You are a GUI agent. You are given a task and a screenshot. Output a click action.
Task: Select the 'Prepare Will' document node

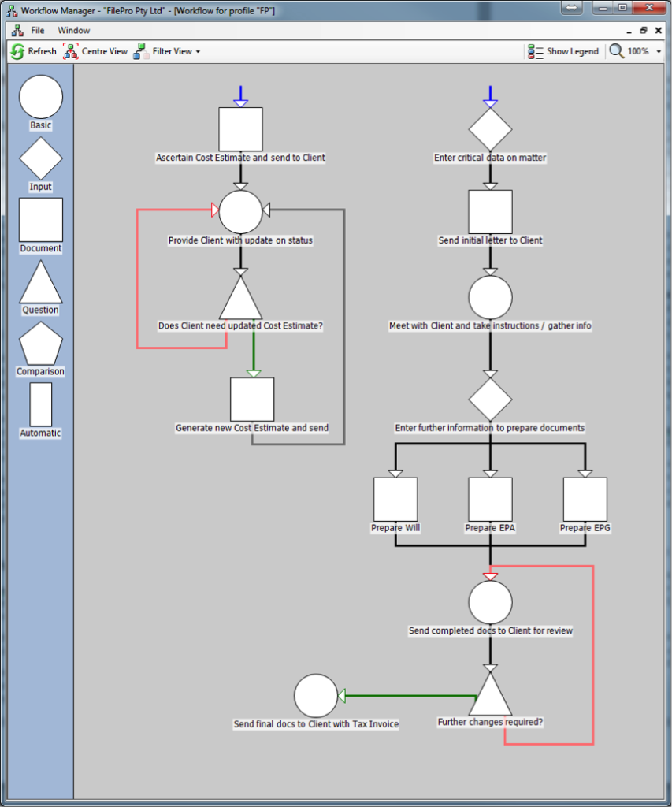point(395,499)
